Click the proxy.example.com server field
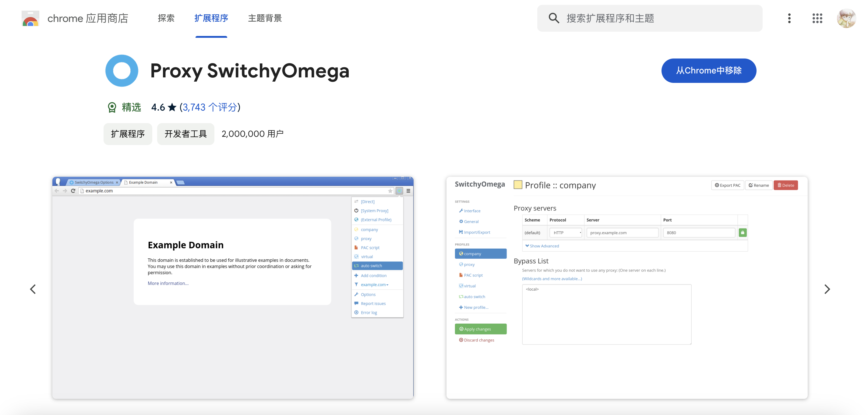 [622, 232]
